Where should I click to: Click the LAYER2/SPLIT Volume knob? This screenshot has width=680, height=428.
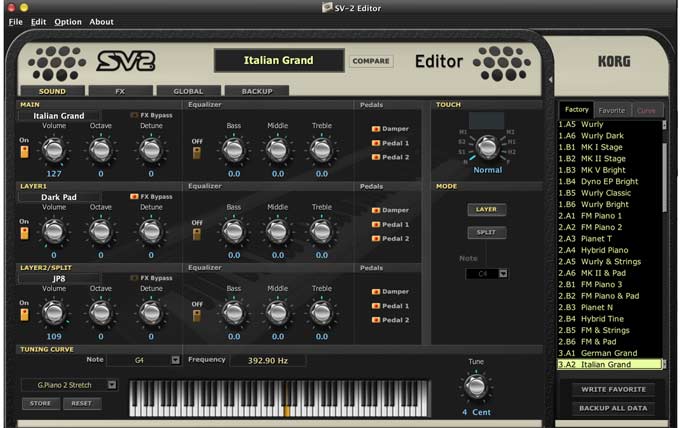point(54,312)
